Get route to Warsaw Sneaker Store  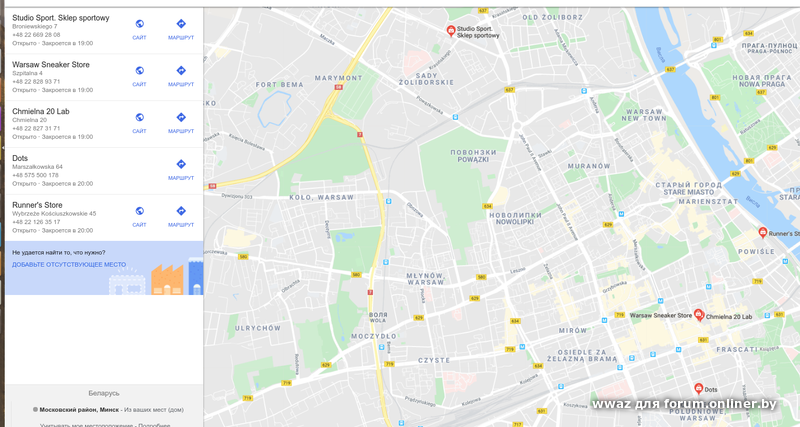pos(181,76)
